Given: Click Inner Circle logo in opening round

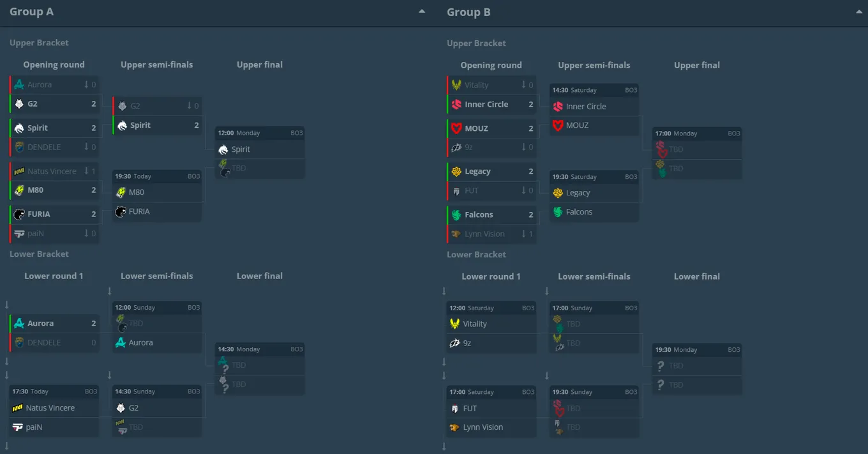Looking at the screenshot, I should (456, 104).
